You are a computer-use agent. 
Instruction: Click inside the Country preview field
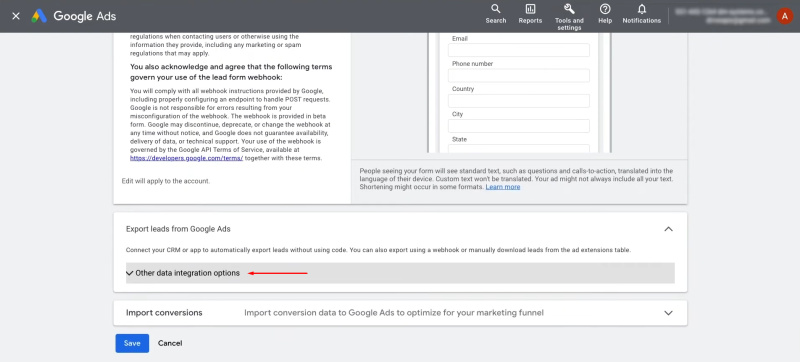pyautogui.click(x=519, y=100)
